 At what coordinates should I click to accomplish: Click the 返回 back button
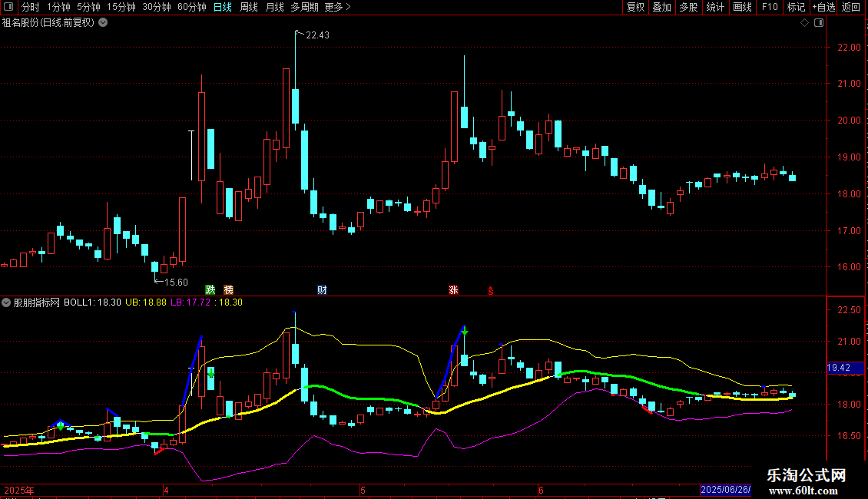click(851, 7)
